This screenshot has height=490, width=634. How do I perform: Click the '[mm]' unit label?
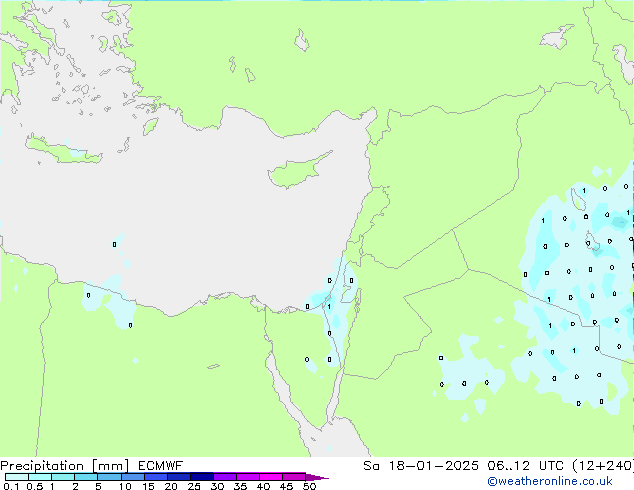click(x=110, y=466)
